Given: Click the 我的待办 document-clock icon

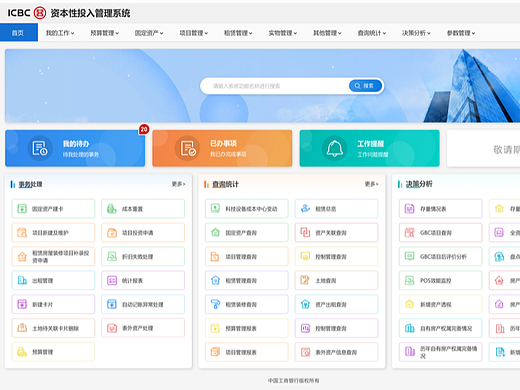Looking at the screenshot, I should tap(40, 148).
